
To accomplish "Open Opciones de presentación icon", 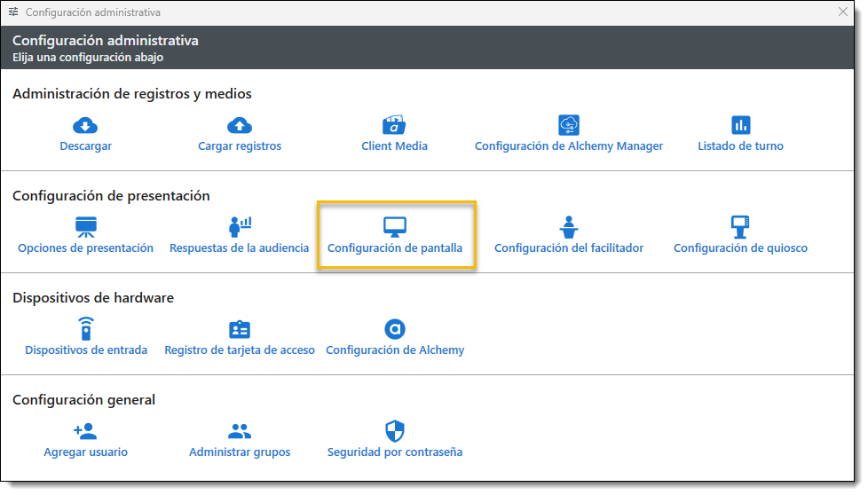I will tap(85, 226).
